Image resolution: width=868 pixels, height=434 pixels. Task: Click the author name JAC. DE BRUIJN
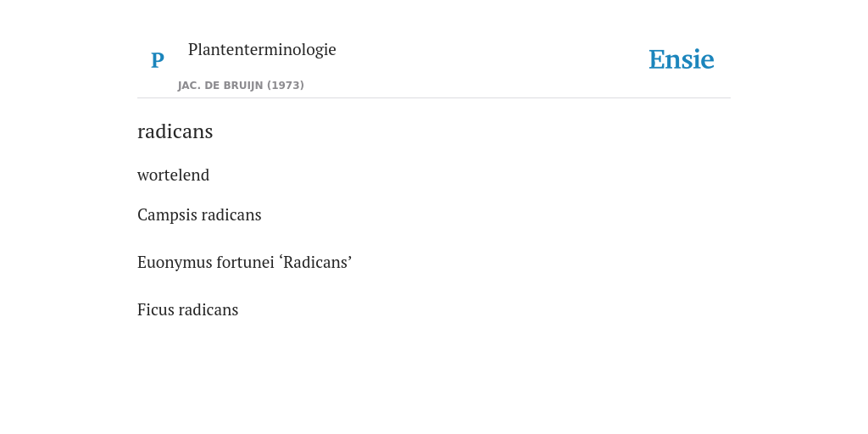pos(220,86)
